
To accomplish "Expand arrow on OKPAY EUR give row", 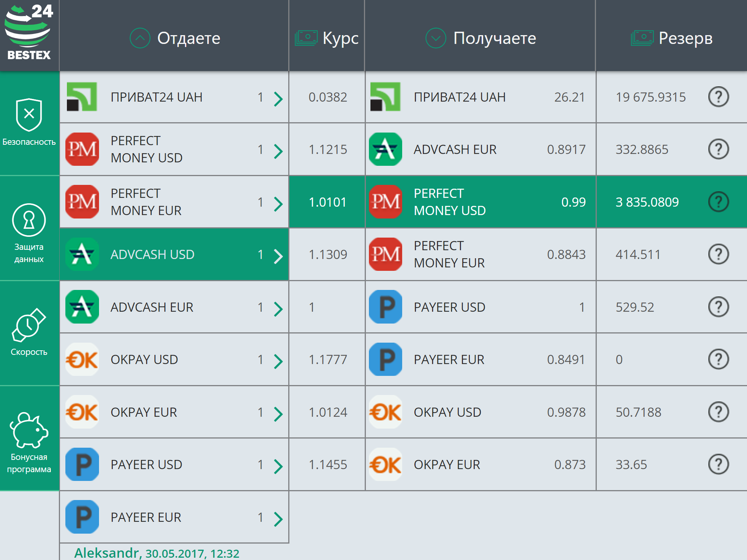I will (278, 414).
